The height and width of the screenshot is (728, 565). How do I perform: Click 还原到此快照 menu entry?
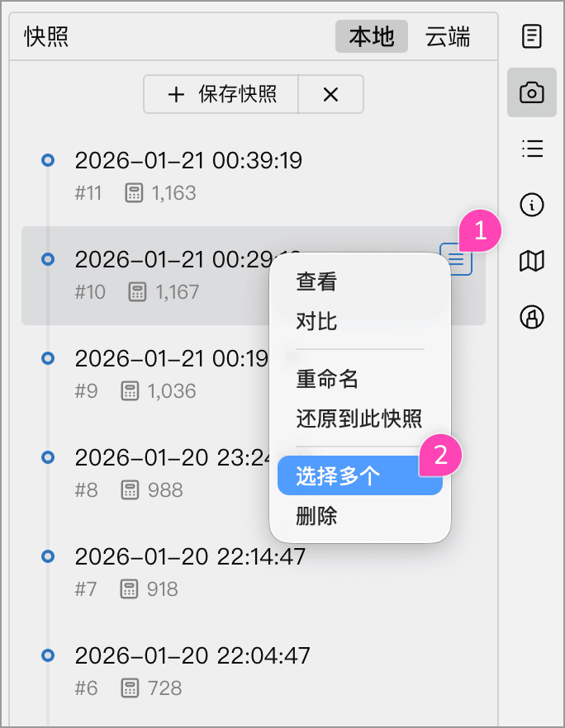[x=359, y=418]
